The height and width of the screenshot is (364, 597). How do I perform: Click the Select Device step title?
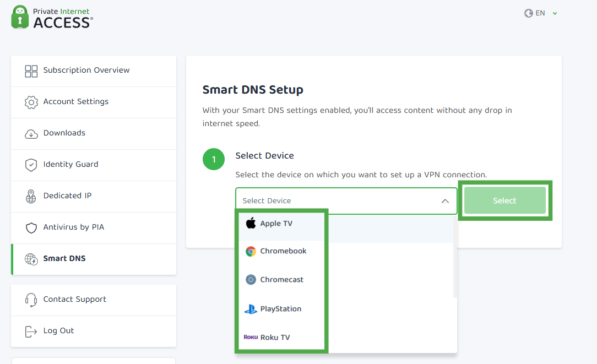(264, 156)
